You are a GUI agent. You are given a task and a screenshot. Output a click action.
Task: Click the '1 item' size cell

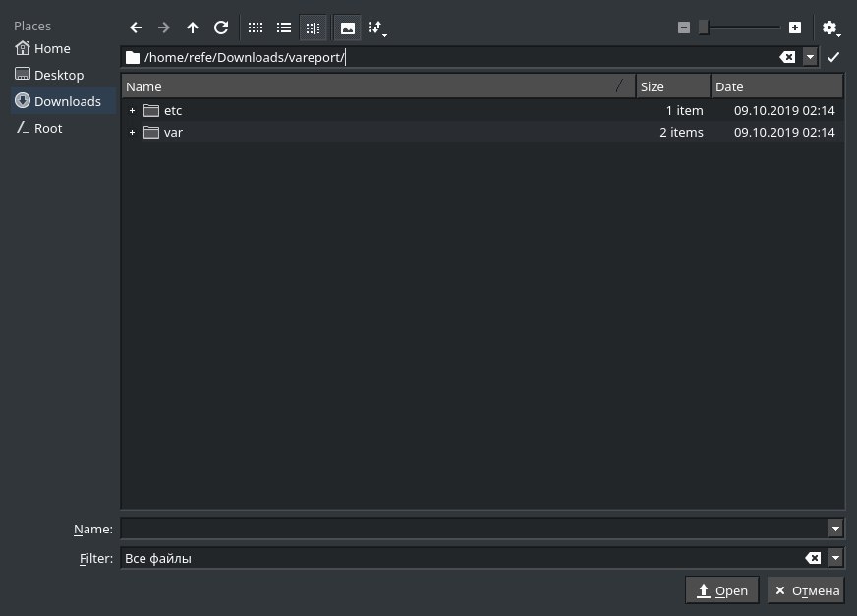684,110
